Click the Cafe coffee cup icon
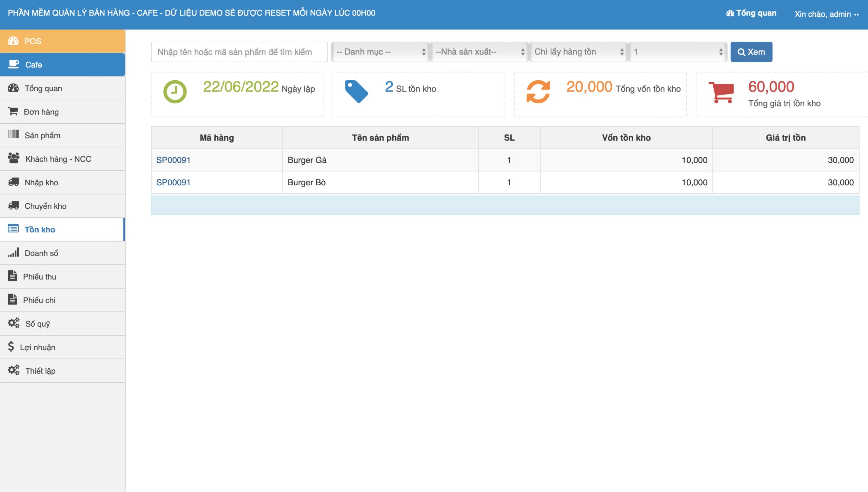The image size is (868, 492). tap(13, 64)
